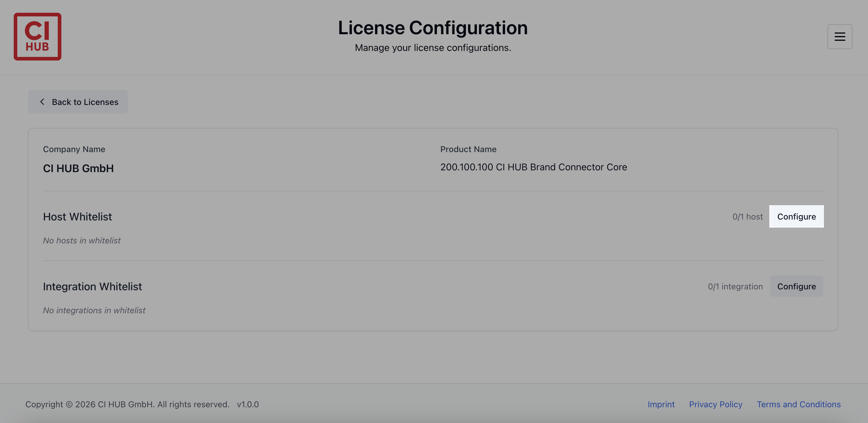Click the back chevron arrow icon
868x423 pixels.
point(42,101)
